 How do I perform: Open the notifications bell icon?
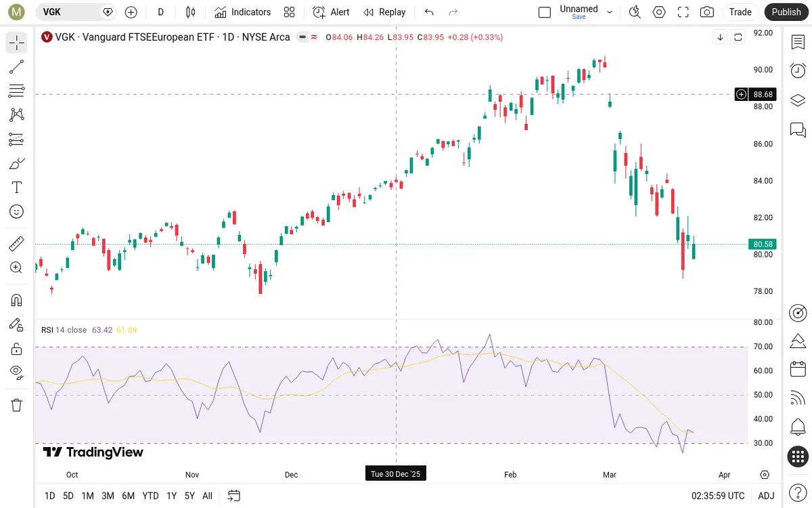click(798, 427)
